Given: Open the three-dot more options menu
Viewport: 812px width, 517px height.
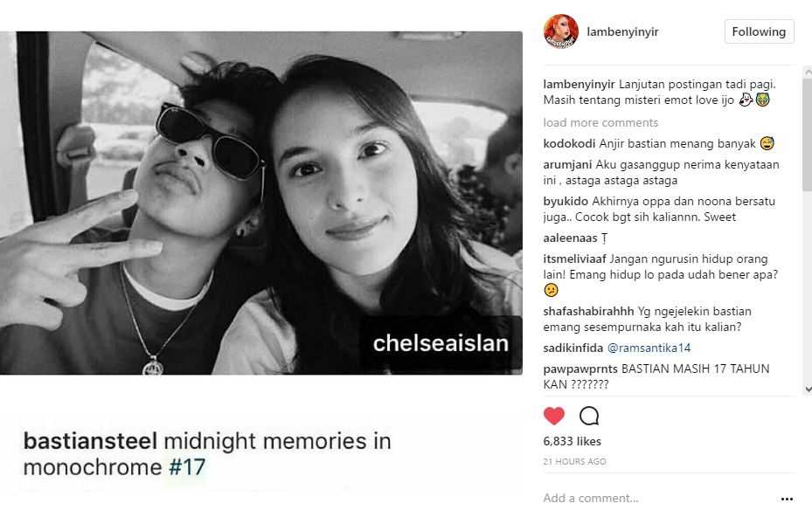Looking at the screenshot, I should point(787,499).
